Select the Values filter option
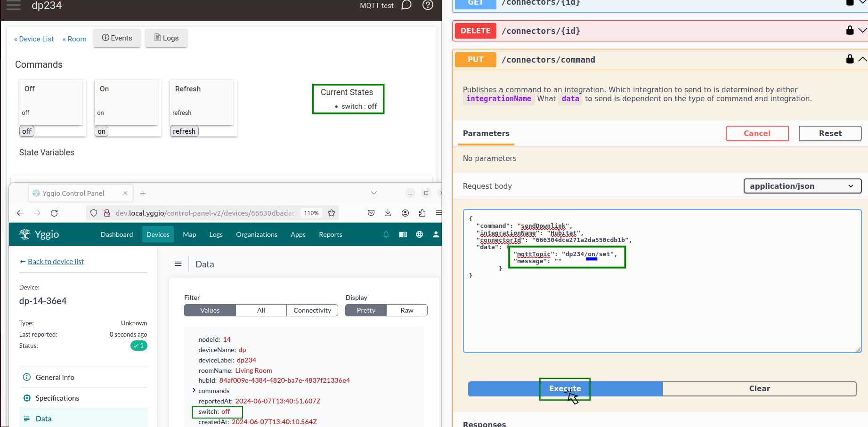This screenshot has width=868, height=427. (x=210, y=310)
